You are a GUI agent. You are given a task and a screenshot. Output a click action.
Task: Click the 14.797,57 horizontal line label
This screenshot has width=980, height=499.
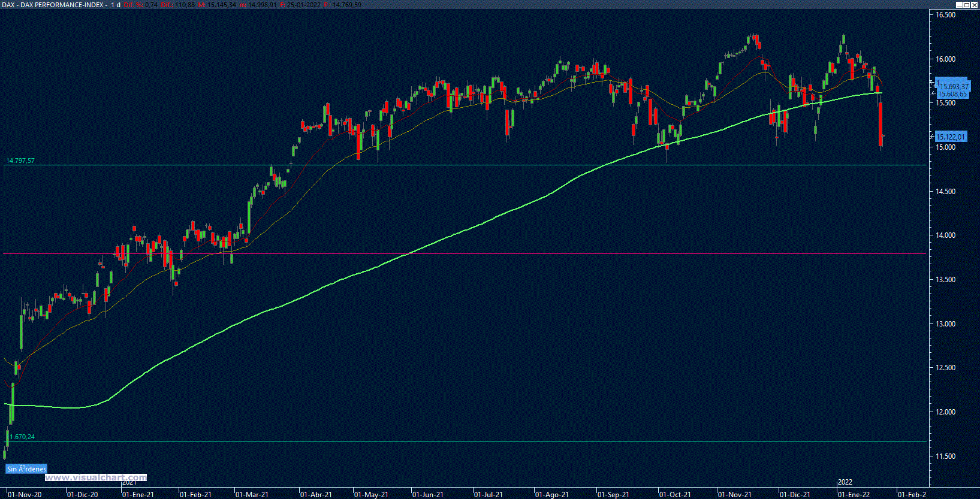click(x=20, y=161)
